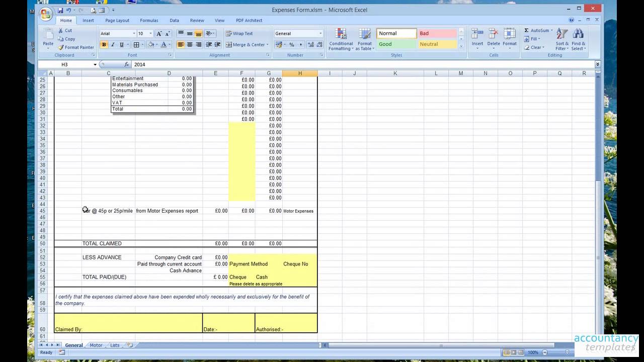Click the Format Painter brush icon
Screen dimensions: 644x362
(x=61, y=47)
